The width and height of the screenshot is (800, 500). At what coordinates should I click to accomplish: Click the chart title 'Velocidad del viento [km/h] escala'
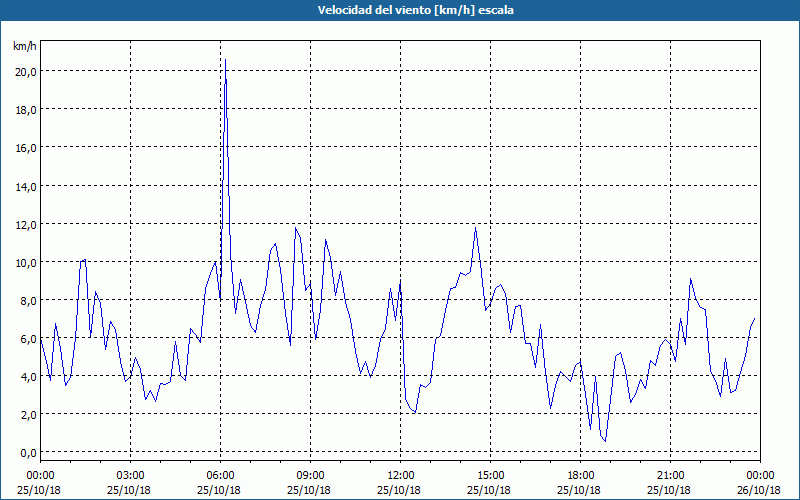(x=415, y=10)
